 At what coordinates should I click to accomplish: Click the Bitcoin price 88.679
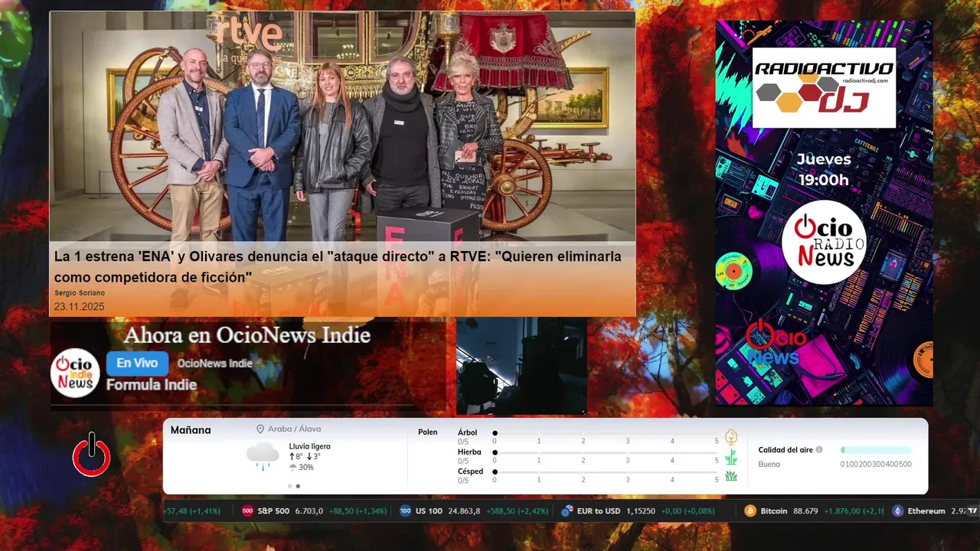point(806,511)
